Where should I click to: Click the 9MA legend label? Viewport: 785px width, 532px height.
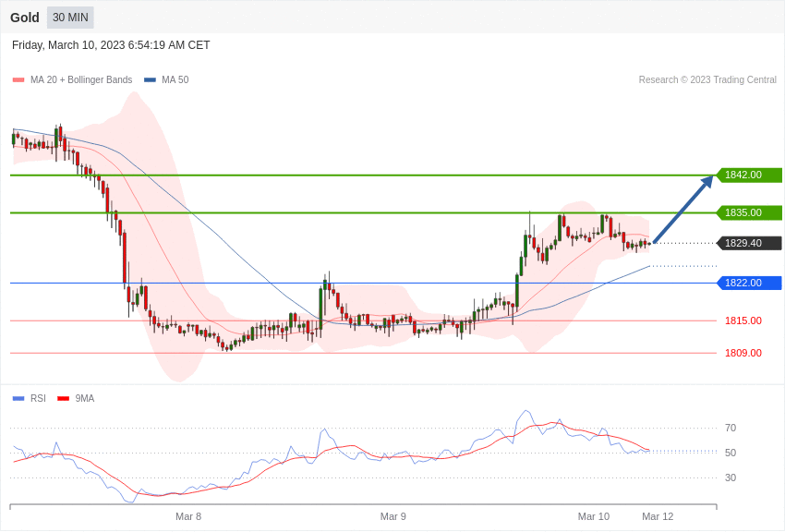point(85,398)
